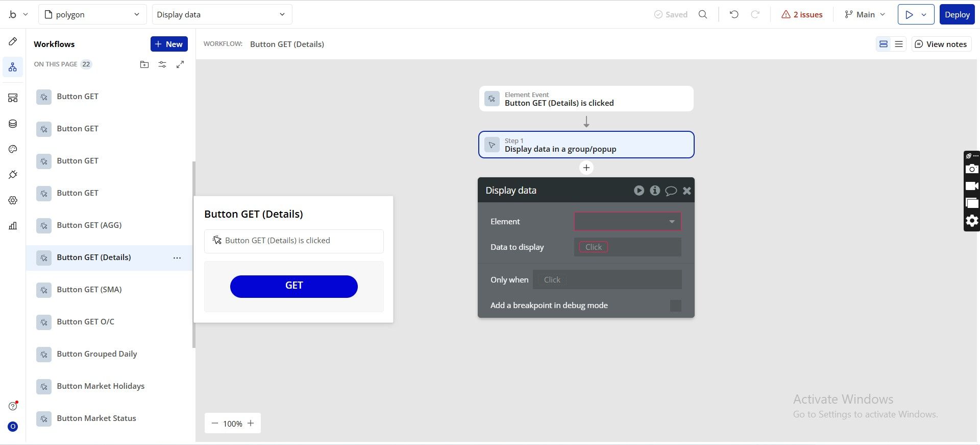Close the Display data property panel
Image resolution: width=980 pixels, height=445 pixels.
(687, 191)
